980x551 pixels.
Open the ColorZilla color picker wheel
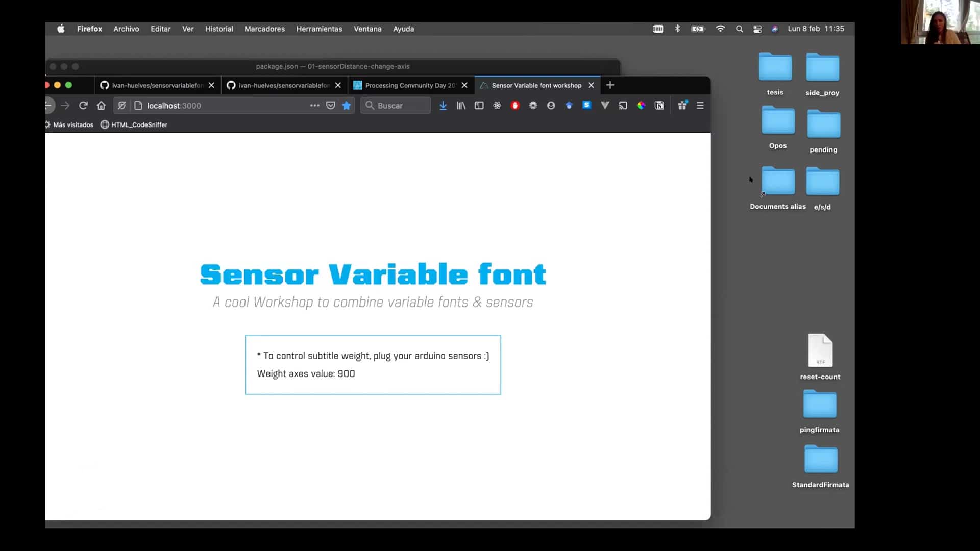tap(641, 105)
